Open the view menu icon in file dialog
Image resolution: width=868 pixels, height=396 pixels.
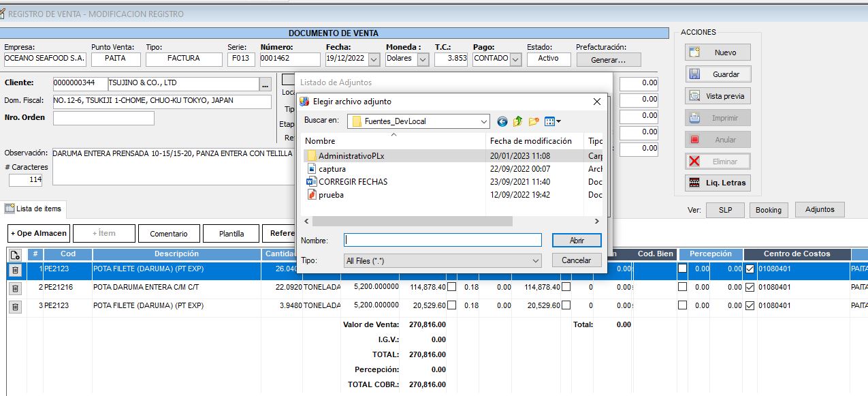coord(553,121)
